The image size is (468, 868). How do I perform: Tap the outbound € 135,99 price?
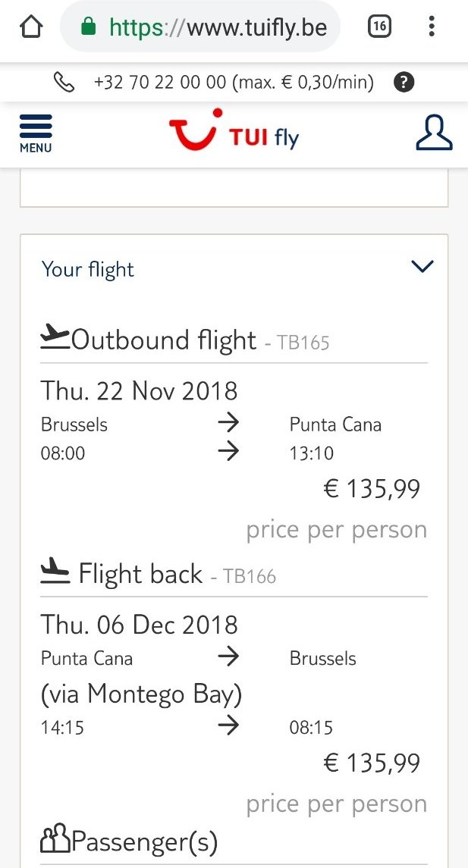[x=372, y=489]
